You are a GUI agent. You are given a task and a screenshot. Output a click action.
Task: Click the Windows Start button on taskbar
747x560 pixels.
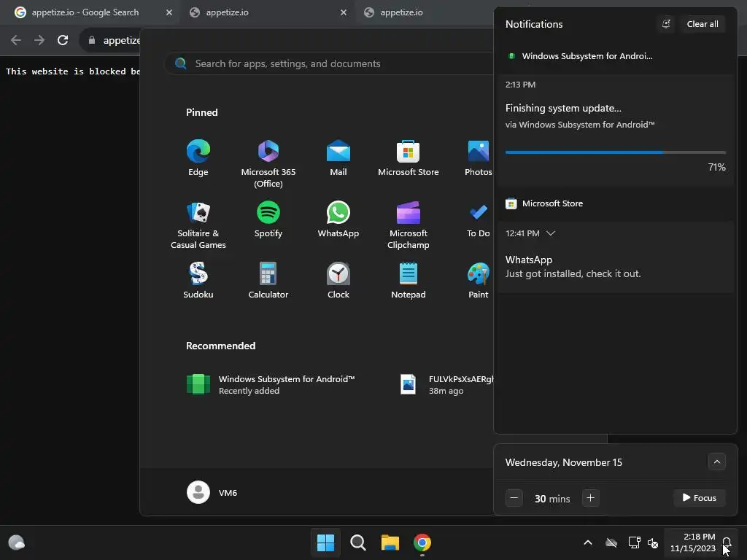click(x=326, y=542)
